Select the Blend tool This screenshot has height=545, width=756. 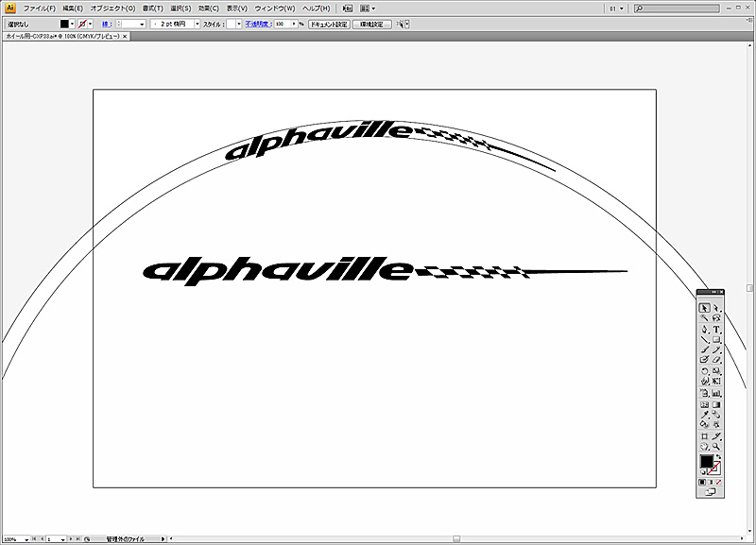716,415
